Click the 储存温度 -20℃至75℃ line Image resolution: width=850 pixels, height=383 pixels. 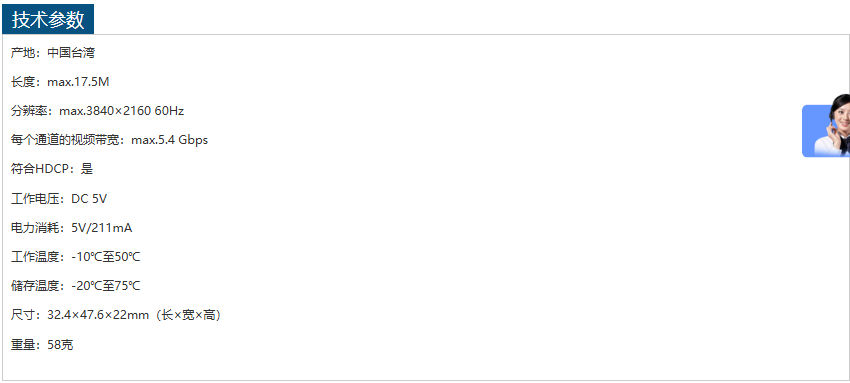[x=75, y=285]
